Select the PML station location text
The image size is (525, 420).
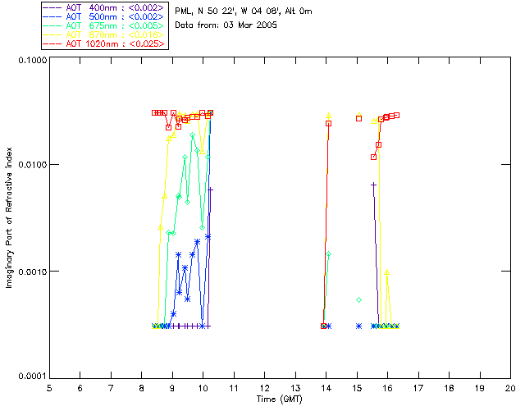244,11
